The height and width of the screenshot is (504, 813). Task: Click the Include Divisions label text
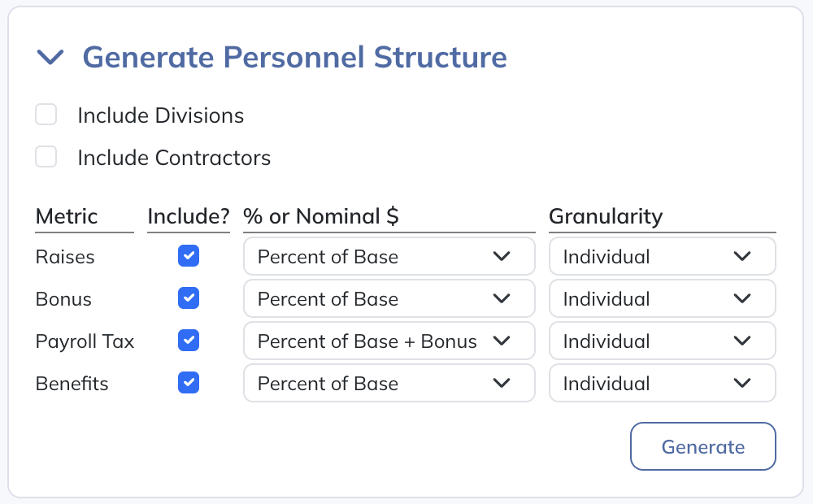pyautogui.click(x=161, y=115)
